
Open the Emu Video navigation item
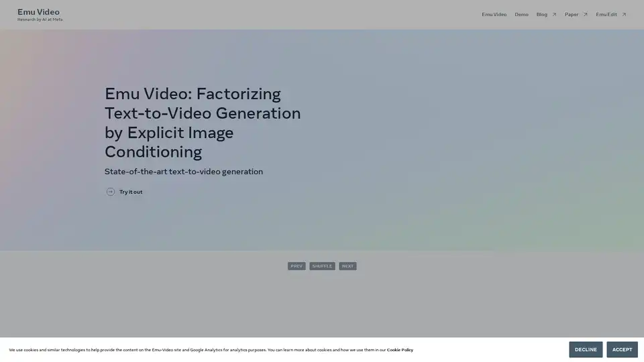coord(494,14)
